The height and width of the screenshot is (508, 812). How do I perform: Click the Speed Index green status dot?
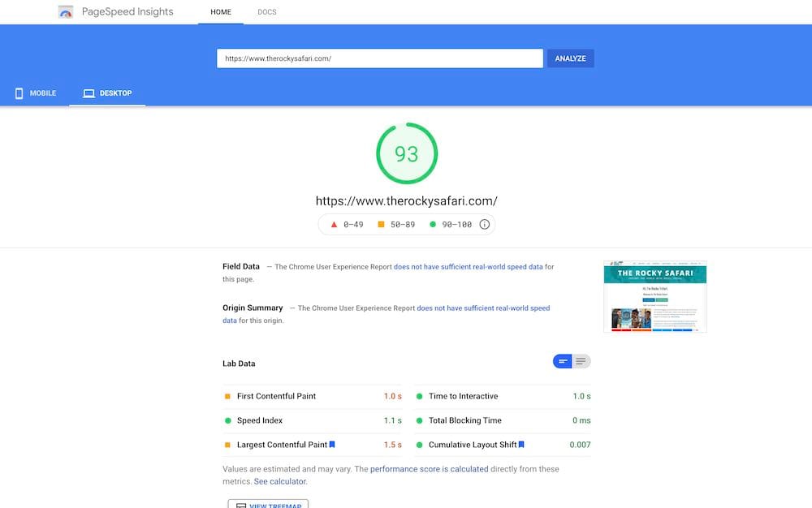[x=228, y=420]
